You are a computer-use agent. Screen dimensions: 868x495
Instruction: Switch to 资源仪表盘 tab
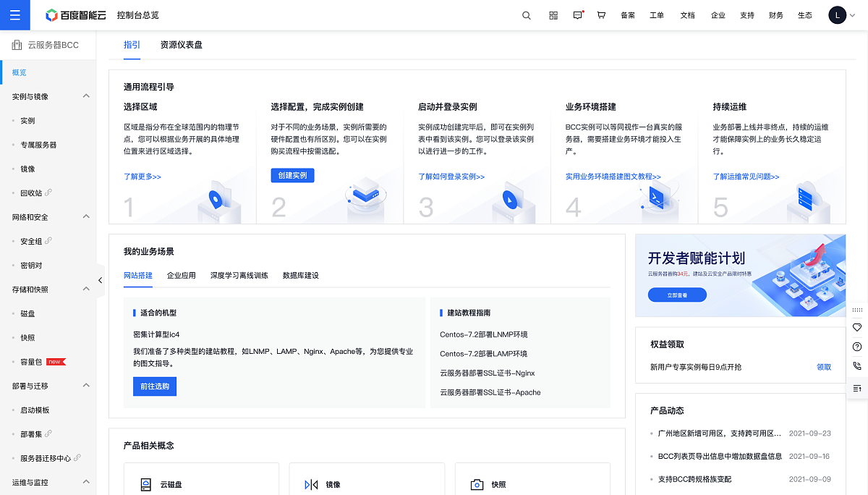[x=182, y=45]
